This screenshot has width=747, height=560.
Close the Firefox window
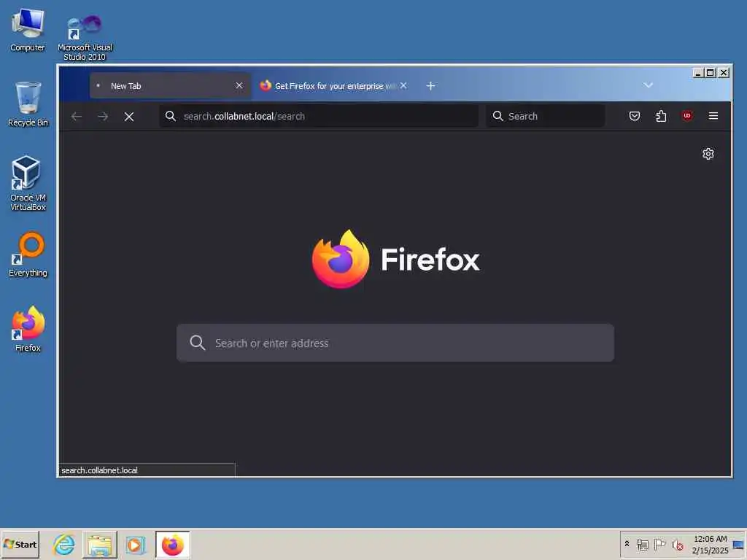(x=724, y=73)
